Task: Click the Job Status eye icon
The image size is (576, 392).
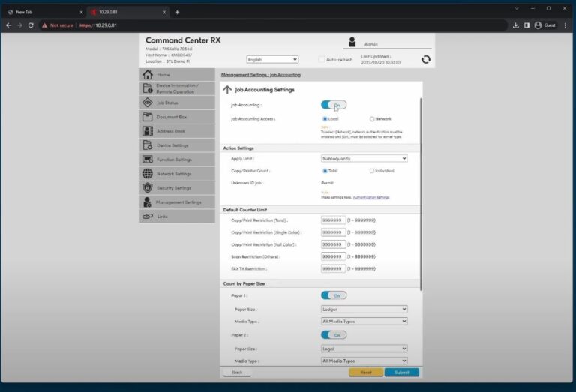Action: click(x=148, y=103)
